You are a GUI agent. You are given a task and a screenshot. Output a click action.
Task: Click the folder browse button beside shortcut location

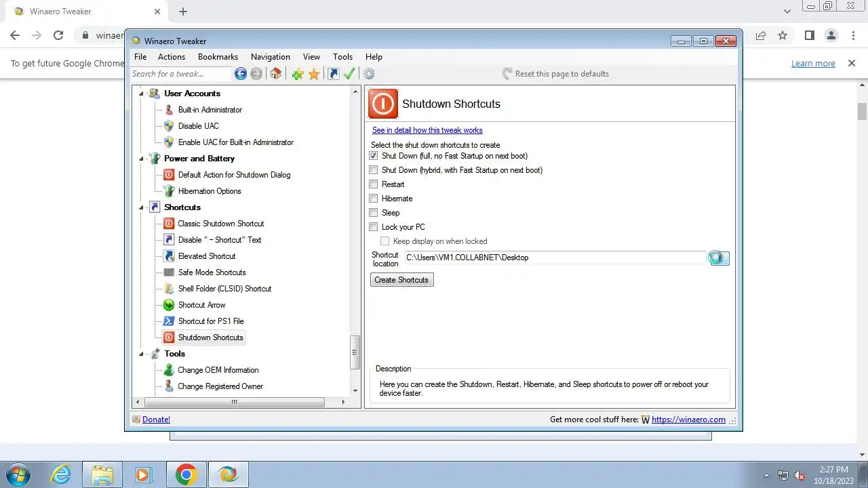pyautogui.click(x=719, y=258)
